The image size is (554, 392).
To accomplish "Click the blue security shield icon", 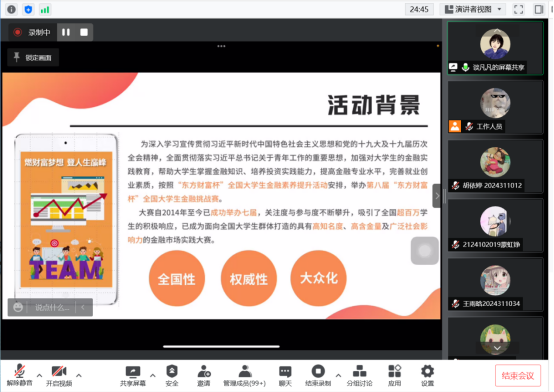I will pyautogui.click(x=28, y=9).
